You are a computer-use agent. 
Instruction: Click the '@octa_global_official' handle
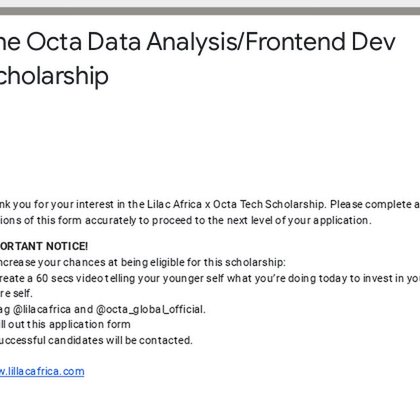(151, 309)
